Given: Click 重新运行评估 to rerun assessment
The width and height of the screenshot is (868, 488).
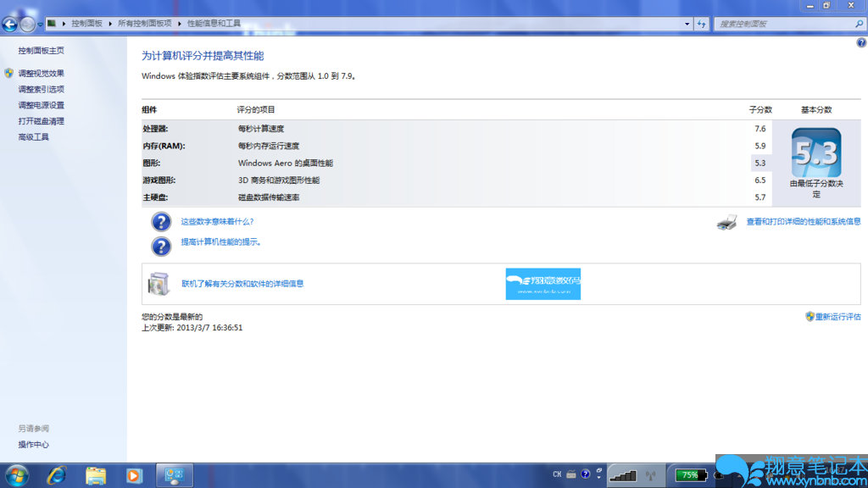Looking at the screenshot, I should tap(837, 317).
